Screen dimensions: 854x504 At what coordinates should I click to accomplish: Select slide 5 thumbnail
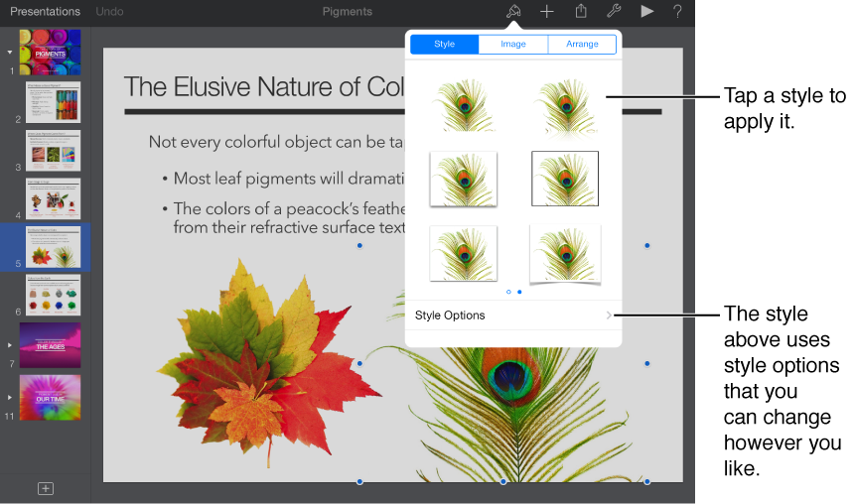pyautogui.click(x=54, y=247)
